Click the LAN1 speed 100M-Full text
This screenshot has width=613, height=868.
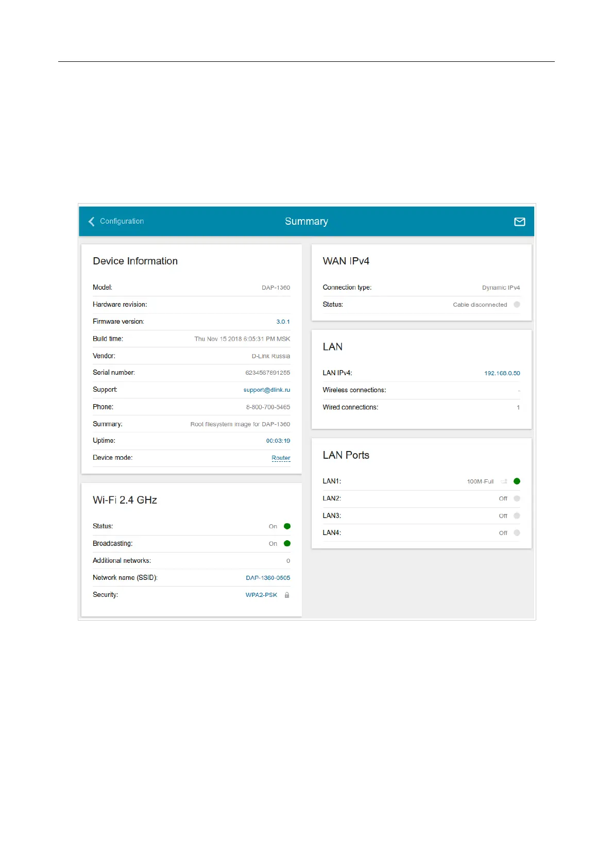[480, 481]
